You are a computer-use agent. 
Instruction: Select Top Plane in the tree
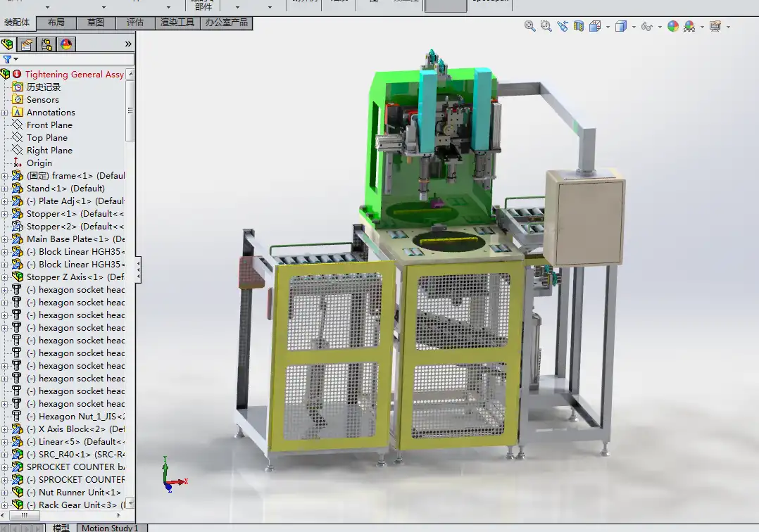(47, 137)
